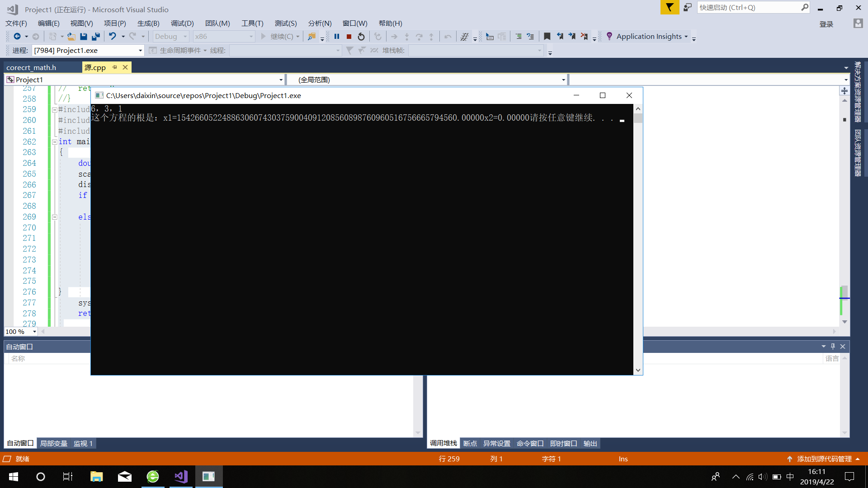The width and height of the screenshot is (868, 488).
Task: Close the 源.cpp tab
Action: click(x=125, y=67)
